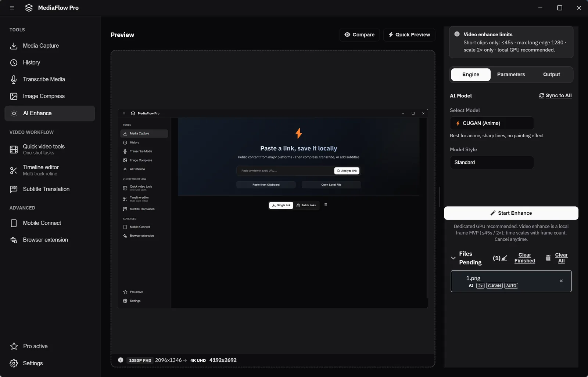
Task: Remove 1.png from the pending list
Action: point(561,281)
